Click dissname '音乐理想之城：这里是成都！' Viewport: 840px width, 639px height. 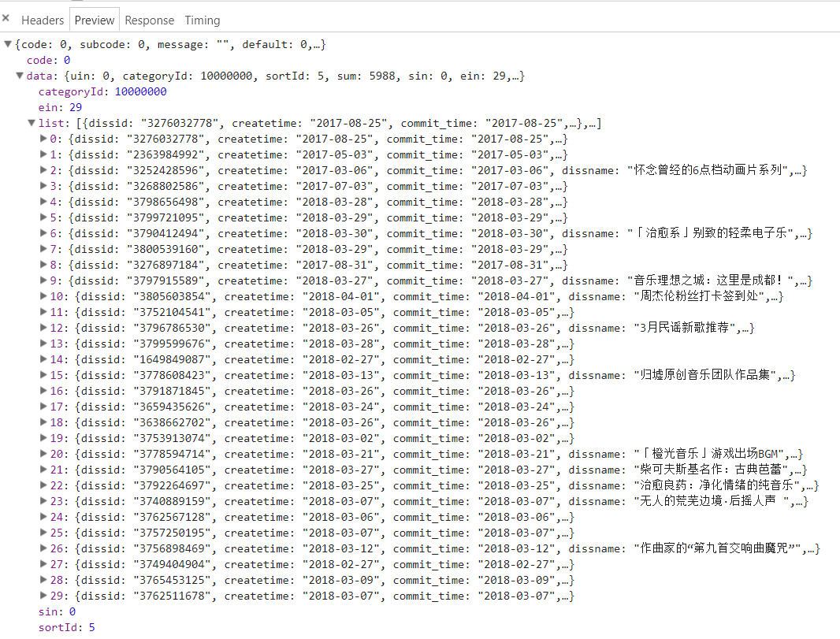pyautogui.click(x=710, y=280)
